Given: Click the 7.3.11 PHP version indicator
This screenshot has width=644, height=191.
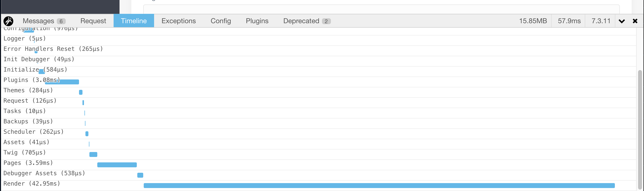Looking at the screenshot, I should click(x=600, y=21).
